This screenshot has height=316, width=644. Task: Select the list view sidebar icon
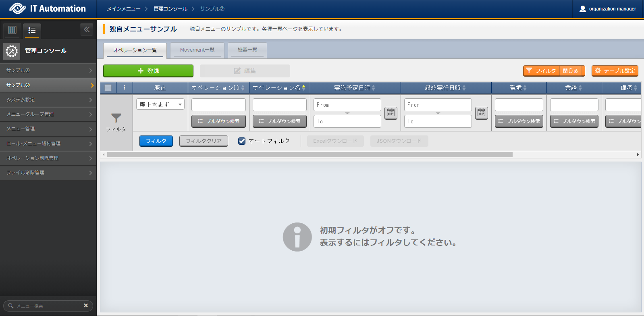click(32, 30)
